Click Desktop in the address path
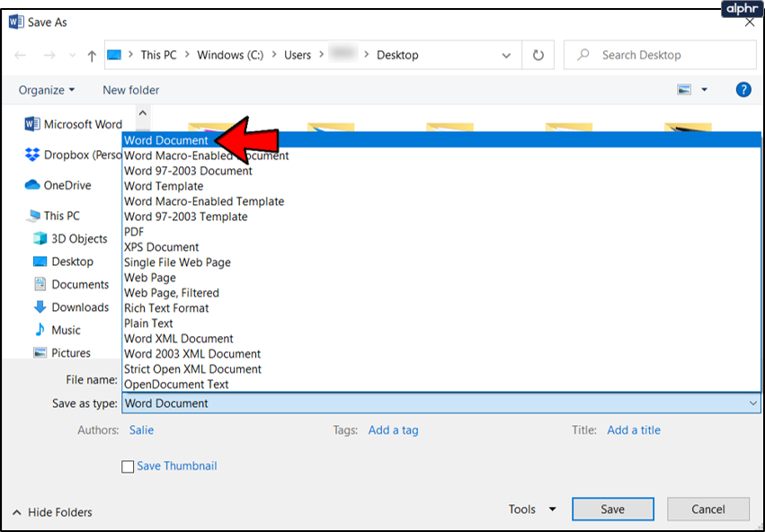Viewport: 765px width, 532px height. click(397, 55)
